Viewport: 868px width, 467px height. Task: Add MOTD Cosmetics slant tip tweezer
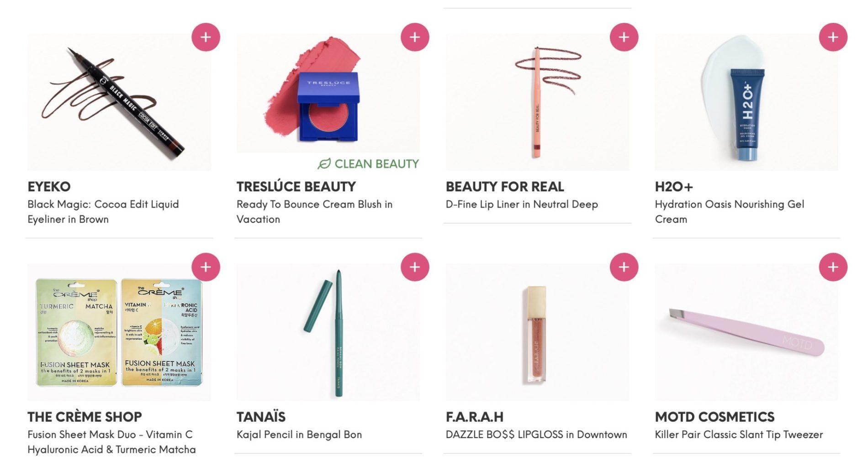833,267
